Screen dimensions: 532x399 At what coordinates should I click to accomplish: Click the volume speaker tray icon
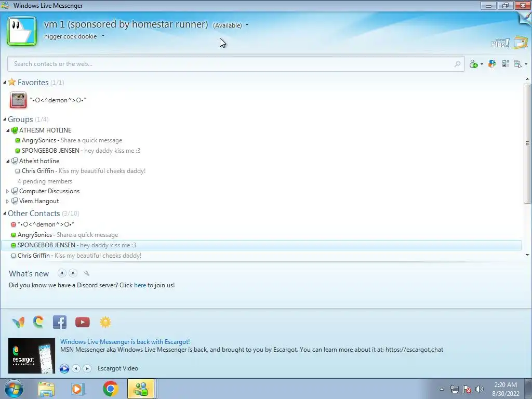(x=479, y=389)
